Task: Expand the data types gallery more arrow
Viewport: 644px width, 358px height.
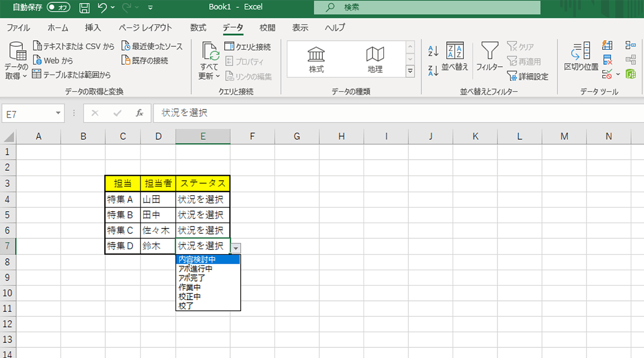Action: pos(410,71)
